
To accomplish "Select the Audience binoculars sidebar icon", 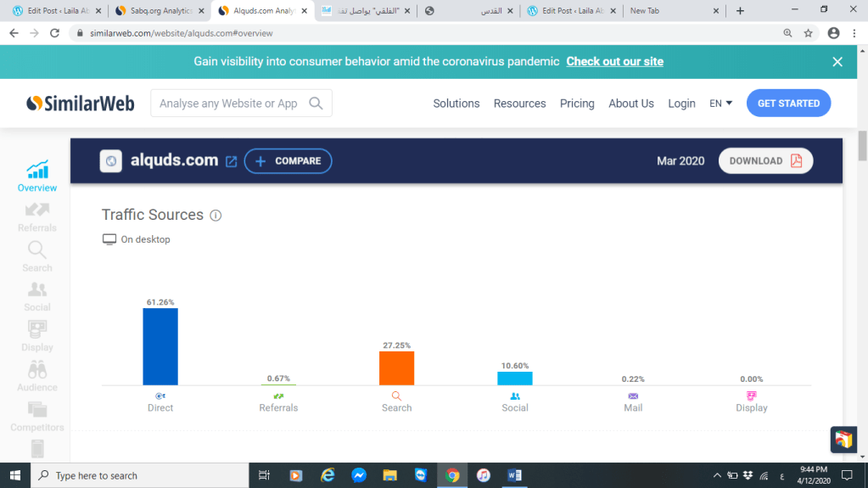I will coord(37,375).
